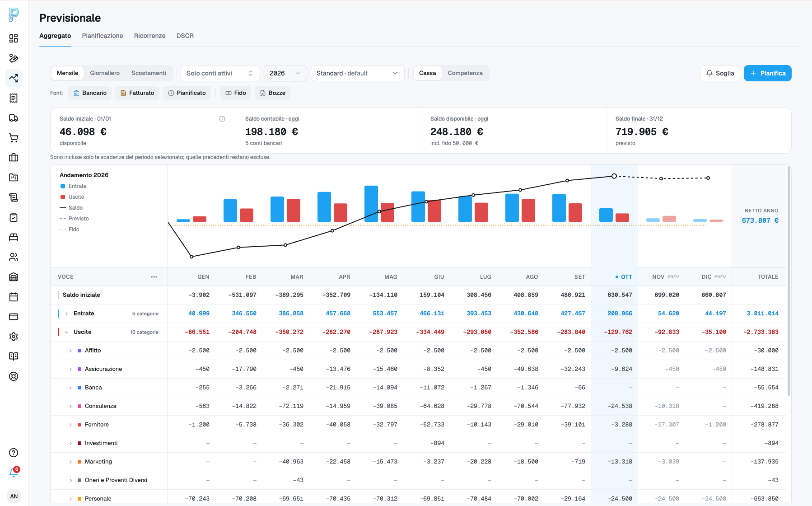Open the book/documentation sidebar icon
Viewport: 812px width, 506px height.
[x=14, y=356]
